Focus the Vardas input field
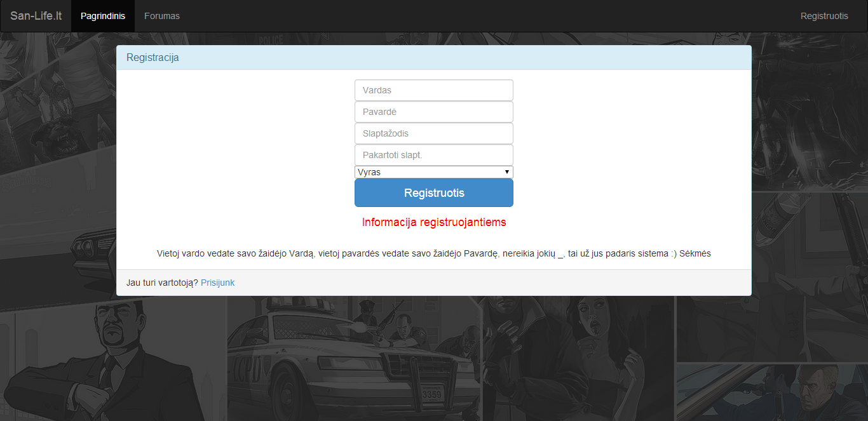 point(434,90)
